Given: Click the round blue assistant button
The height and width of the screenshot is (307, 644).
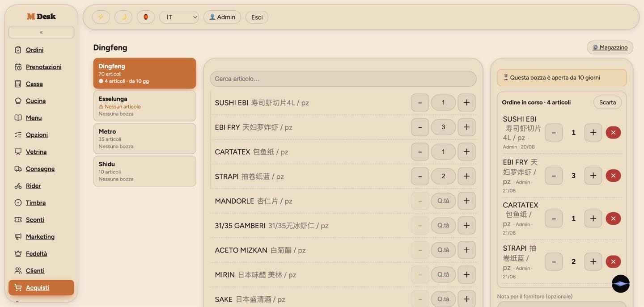Looking at the screenshot, I should click(621, 284).
